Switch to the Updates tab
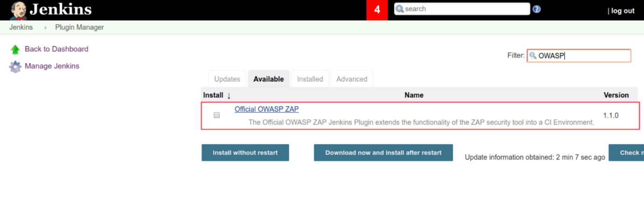The image size is (644, 221). click(227, 79)
